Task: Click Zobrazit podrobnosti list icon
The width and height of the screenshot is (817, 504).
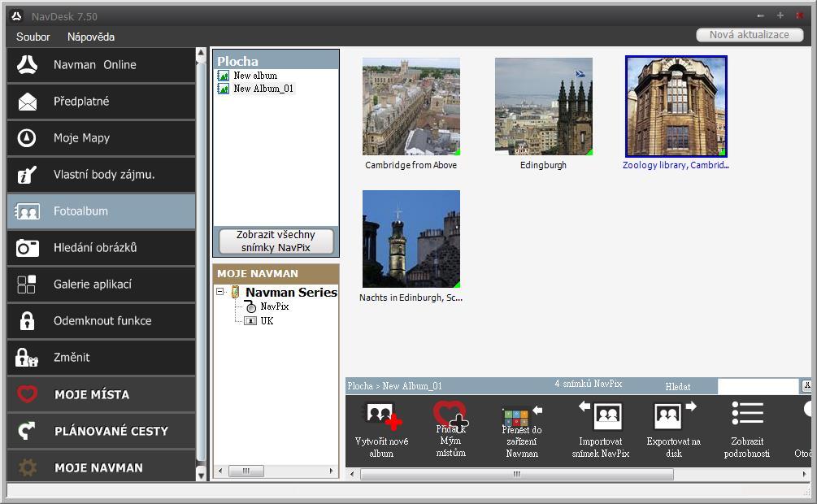Action: click(747, 413)
